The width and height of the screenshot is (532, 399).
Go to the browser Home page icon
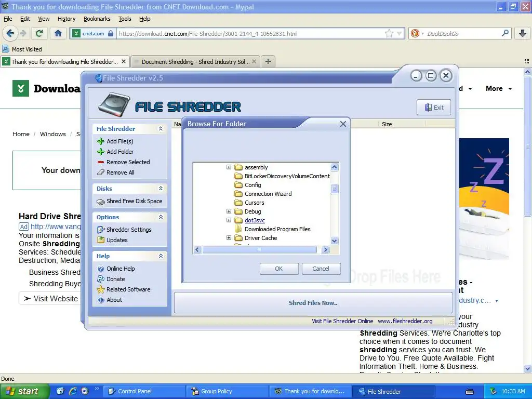pos(58,33)
